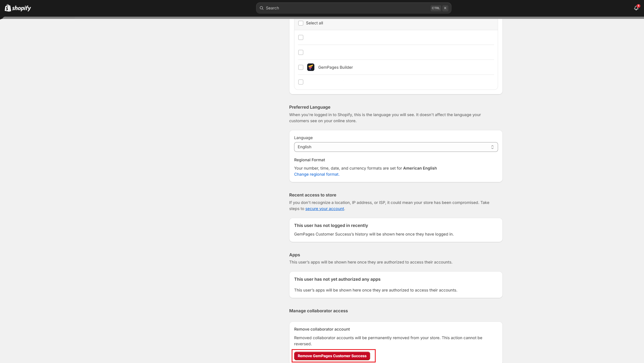The width and height of the screenshot is (644, 363).
Task: Open the Change regional format link
Action: (316, 174)
